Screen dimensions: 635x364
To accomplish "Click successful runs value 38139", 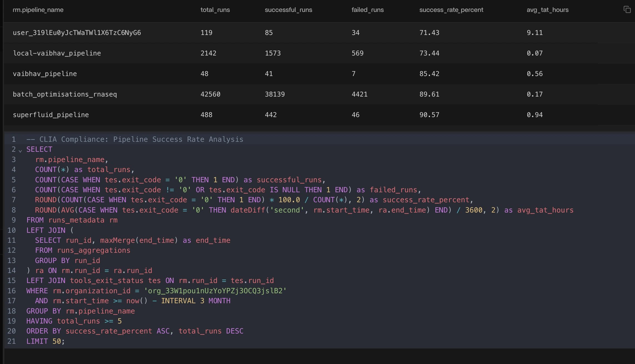I will click(x=275, y=94).
